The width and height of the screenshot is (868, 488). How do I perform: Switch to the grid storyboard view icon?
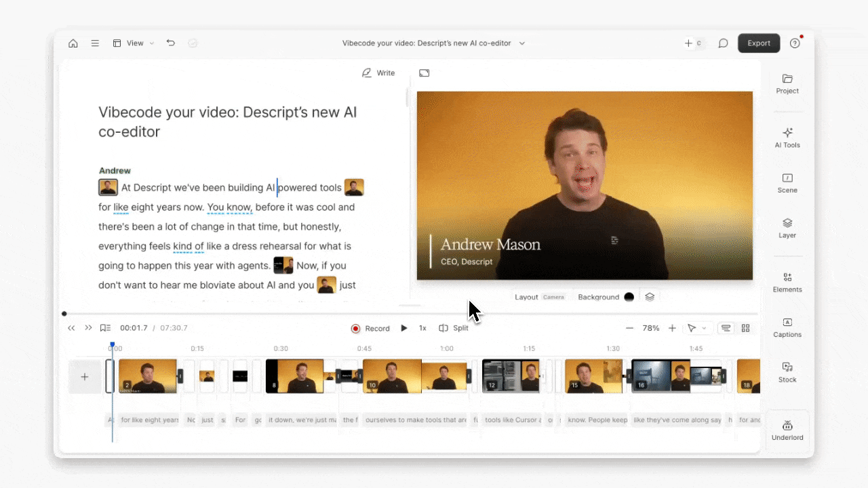tap(746, 328)
